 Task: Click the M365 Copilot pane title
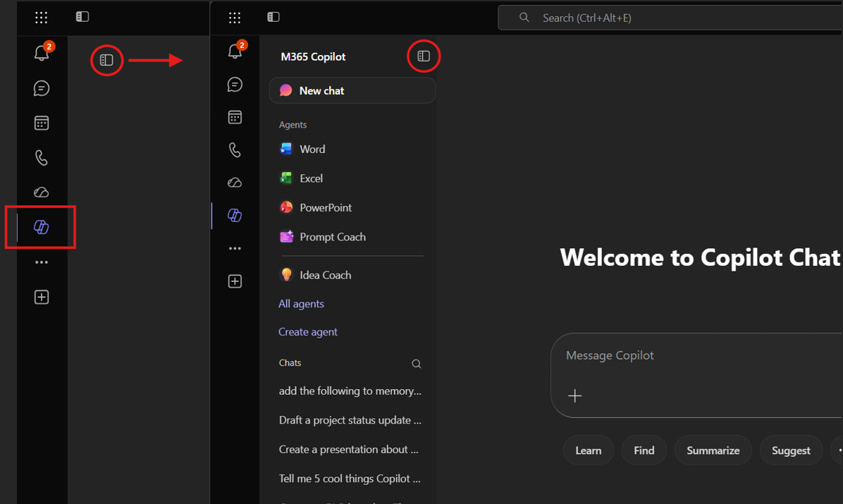313,56
